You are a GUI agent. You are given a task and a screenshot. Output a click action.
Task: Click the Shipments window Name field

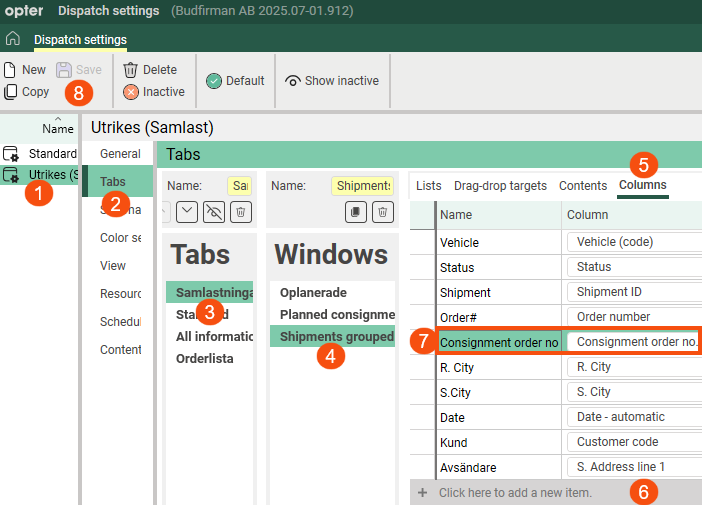point(361,186)
